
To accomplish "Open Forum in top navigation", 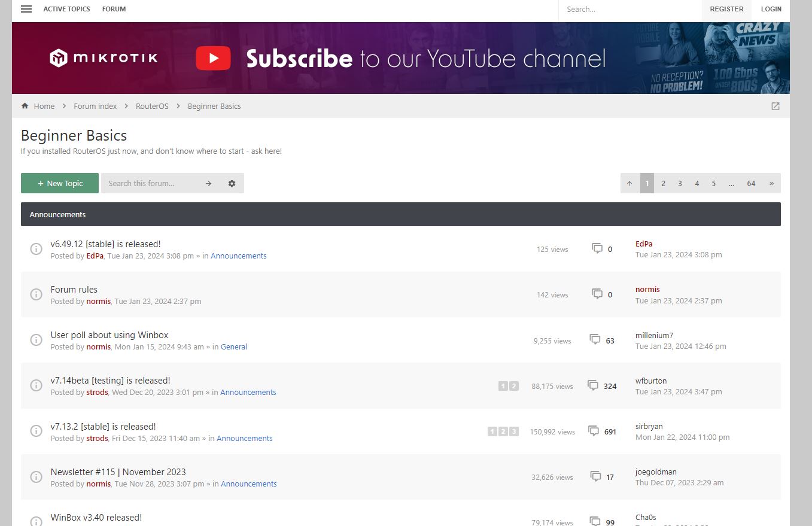I will (114, 9).
